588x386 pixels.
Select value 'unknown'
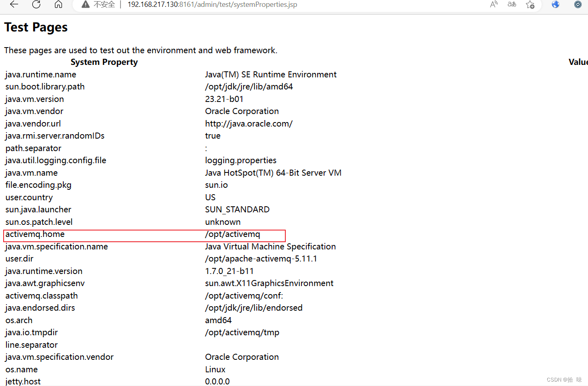click(223, 222)
